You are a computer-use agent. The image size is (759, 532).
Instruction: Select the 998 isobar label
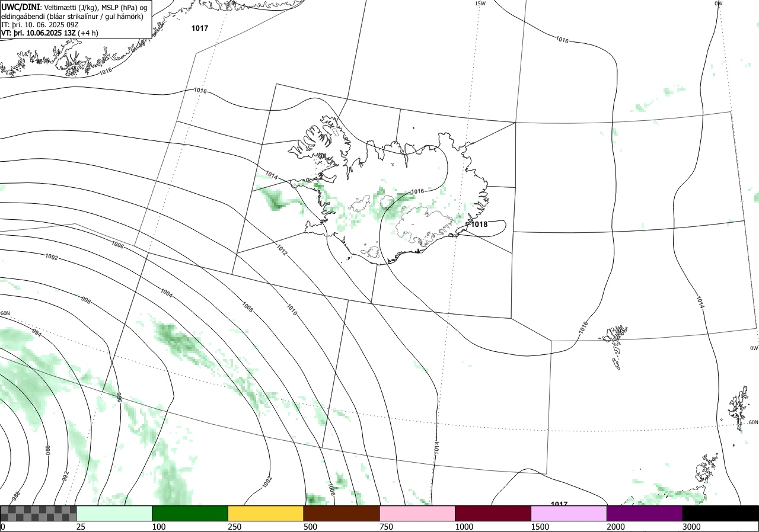(85, 301)
